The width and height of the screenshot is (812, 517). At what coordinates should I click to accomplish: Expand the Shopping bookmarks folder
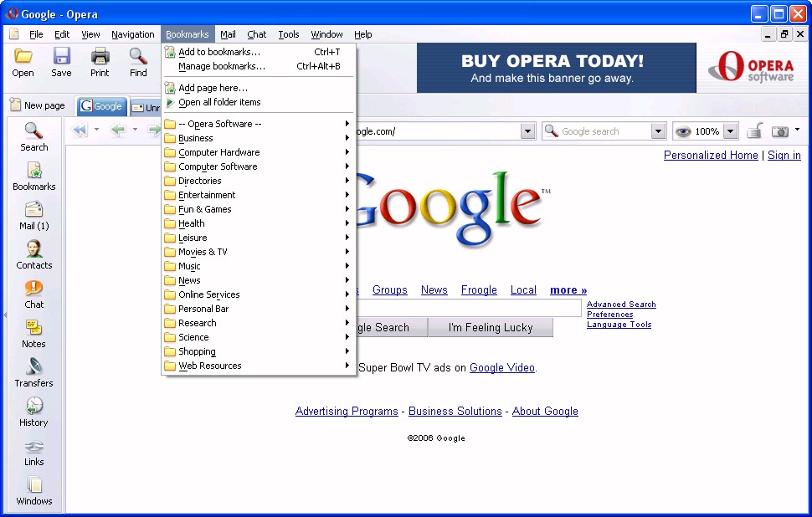pos(258,351)
